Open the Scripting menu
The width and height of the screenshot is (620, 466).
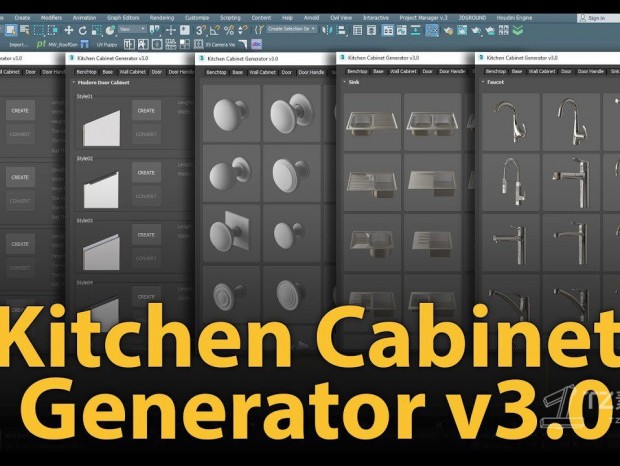pos(230,18)
